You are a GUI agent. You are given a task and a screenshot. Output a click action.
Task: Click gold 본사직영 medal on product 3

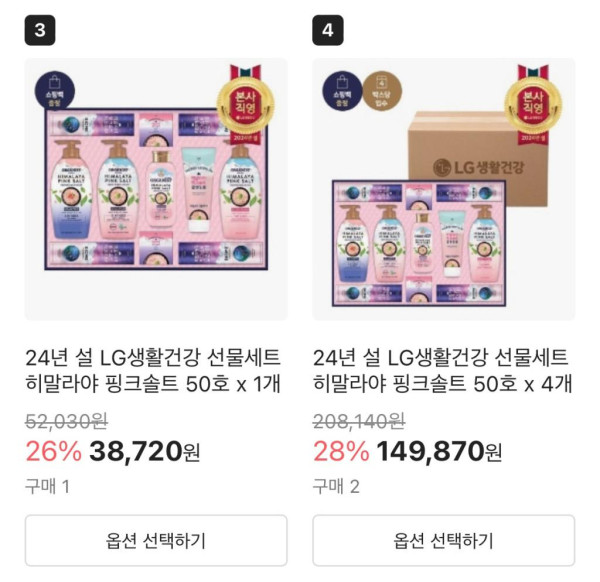coord(245,103)
